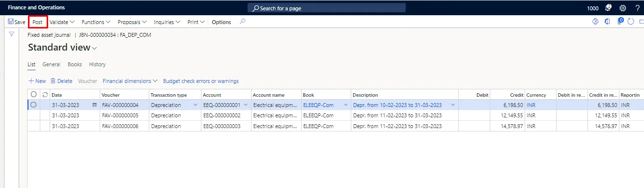Viewport: 644px width, 188px height.
Task: Click voucher cell FAV-000000006
Action: (120, 126)
